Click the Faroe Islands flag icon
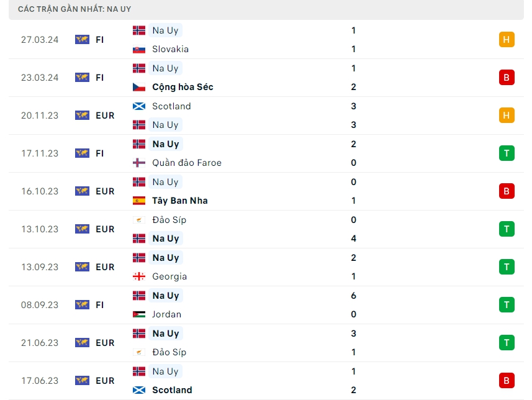 tap(139, 163)
